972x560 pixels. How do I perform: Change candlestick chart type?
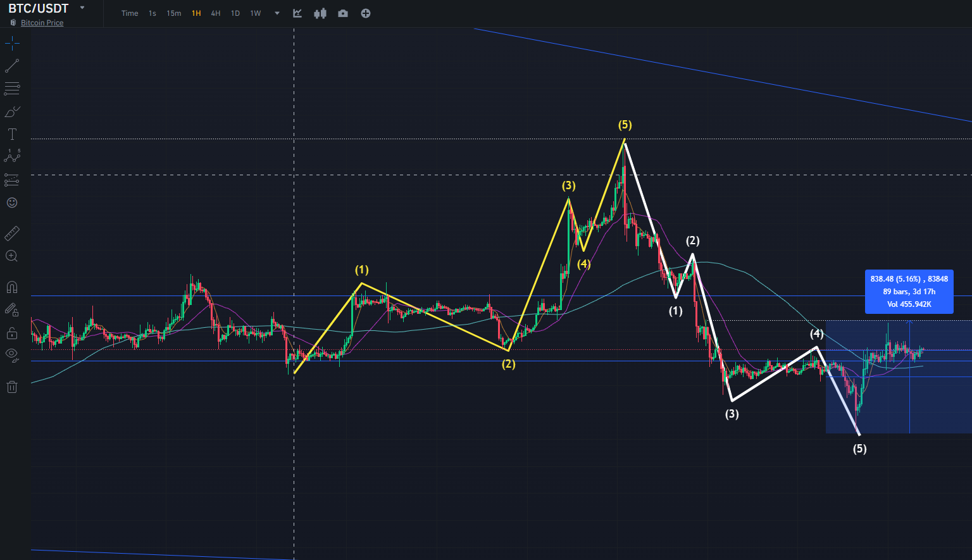pos(320,13)
